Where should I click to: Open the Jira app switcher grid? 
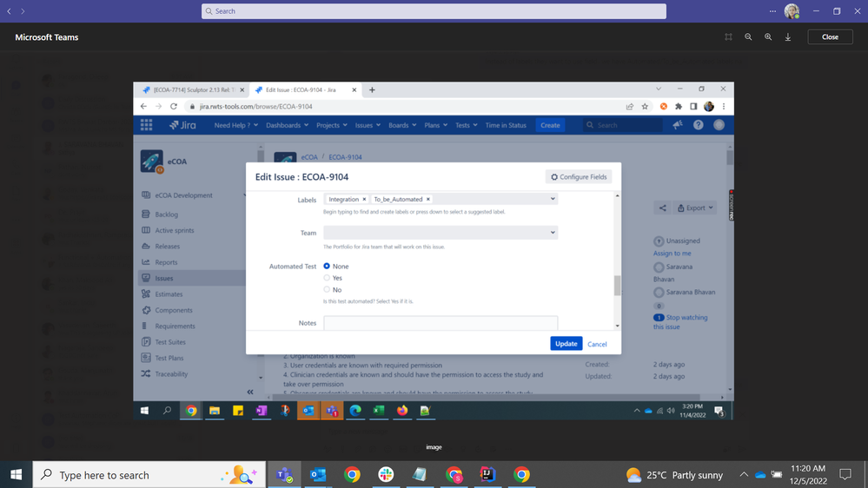[146, 125]
